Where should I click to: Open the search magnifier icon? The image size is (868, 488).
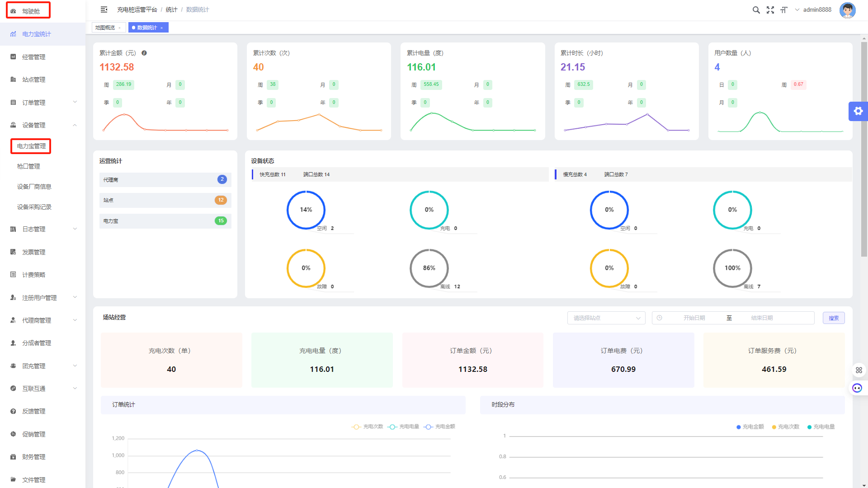pos(756,10)
